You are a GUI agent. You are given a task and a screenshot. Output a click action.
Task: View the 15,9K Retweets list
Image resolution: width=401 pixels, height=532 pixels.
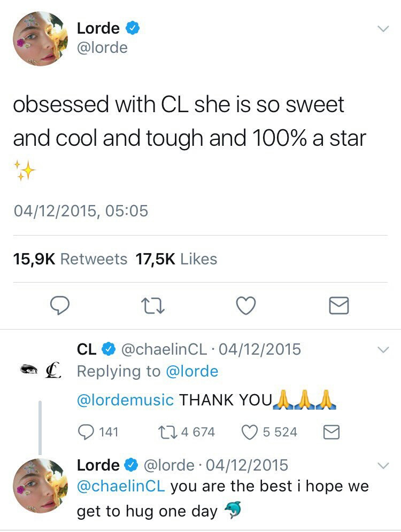pos(71,259)
